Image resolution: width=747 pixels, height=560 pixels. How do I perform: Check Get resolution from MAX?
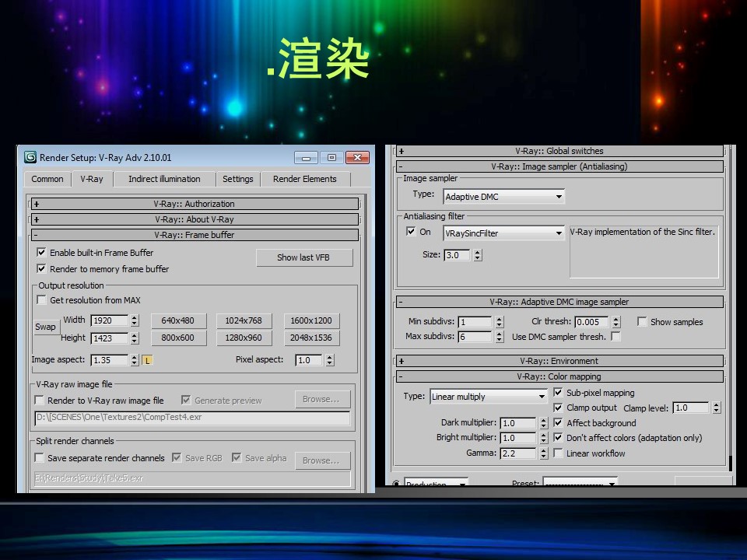click(41, 300)
